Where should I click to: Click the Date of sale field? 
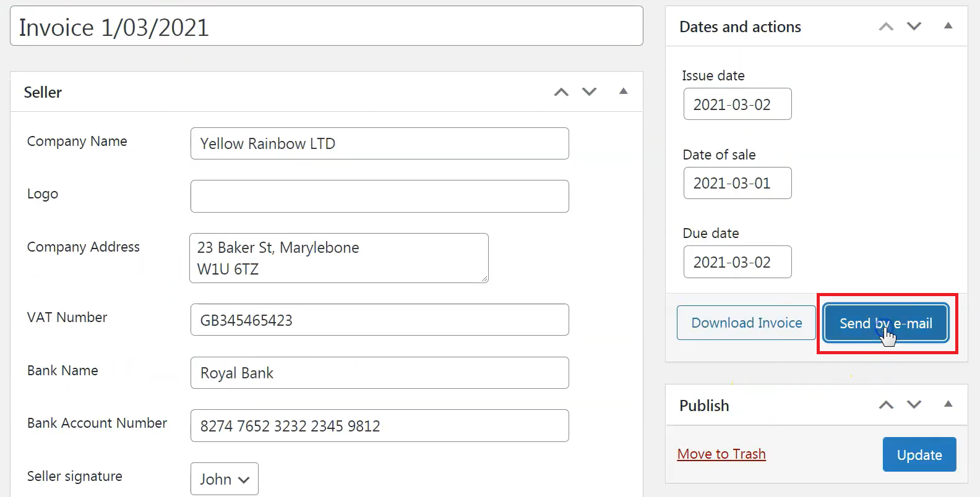pyautogui.click(x=737, y=183)
